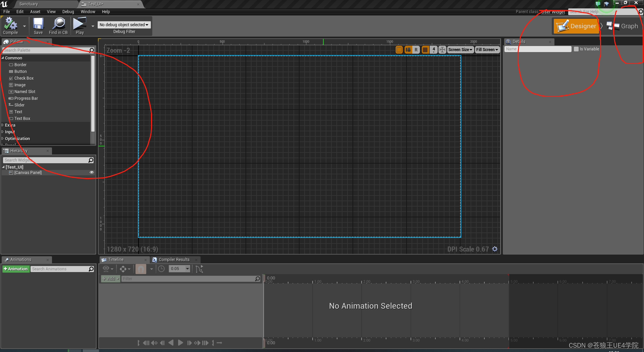Open the key interpolation curve icon in Timeline

199,269
